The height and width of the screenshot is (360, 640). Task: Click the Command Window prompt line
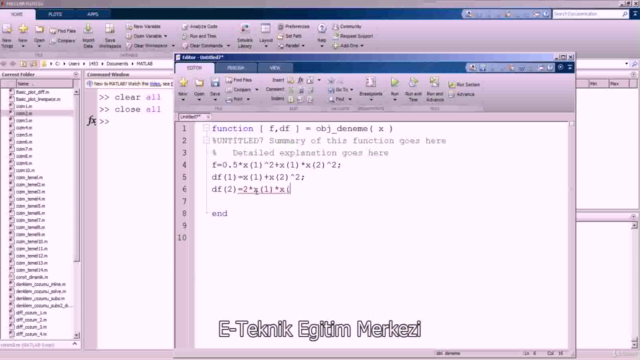click(135, 122)
